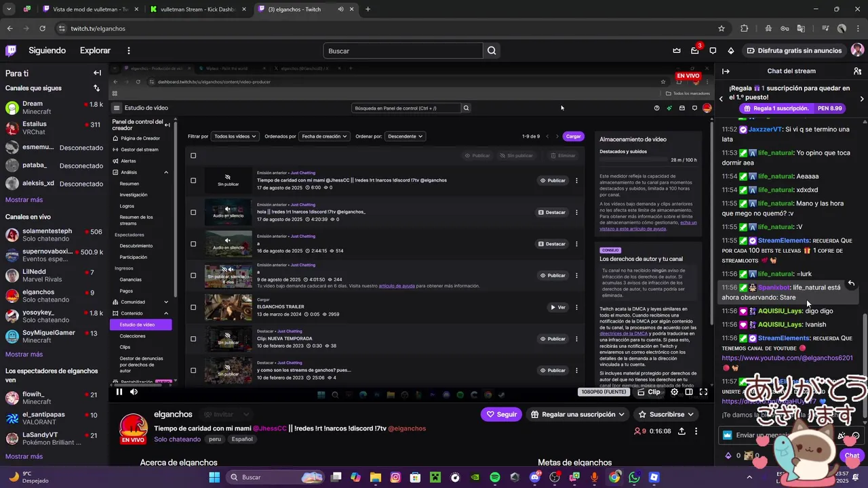Viewport: 868px width, 488px height.
Task: Expand Comunidad section in dashboard
Action: coord(166,302)
